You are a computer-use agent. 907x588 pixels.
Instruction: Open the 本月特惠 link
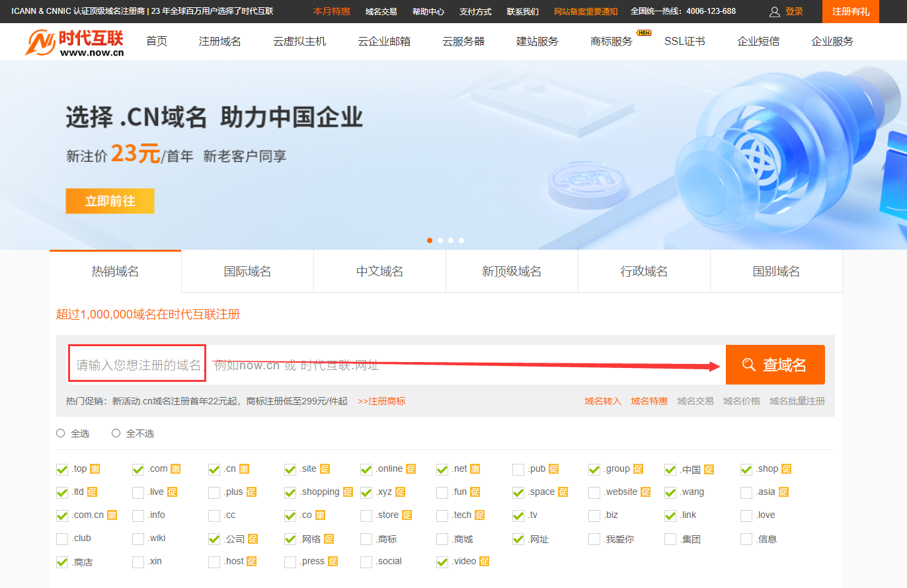[332, 11]
